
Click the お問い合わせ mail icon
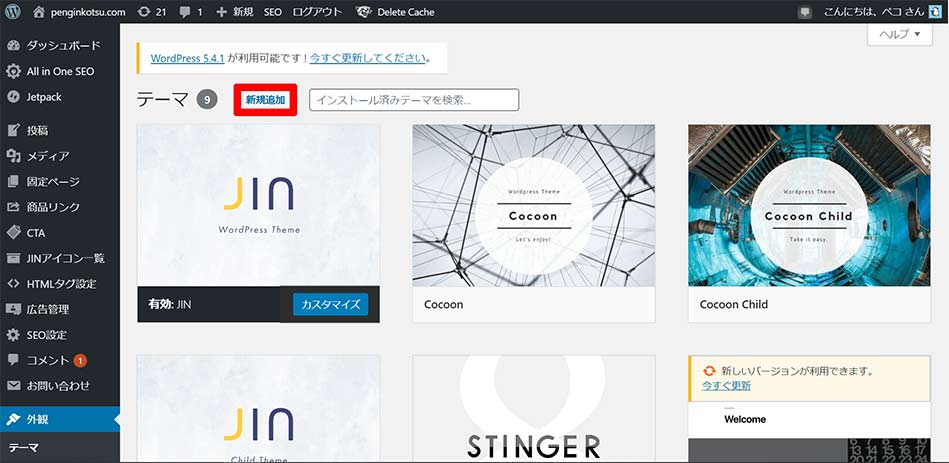[x=13, y=386]
